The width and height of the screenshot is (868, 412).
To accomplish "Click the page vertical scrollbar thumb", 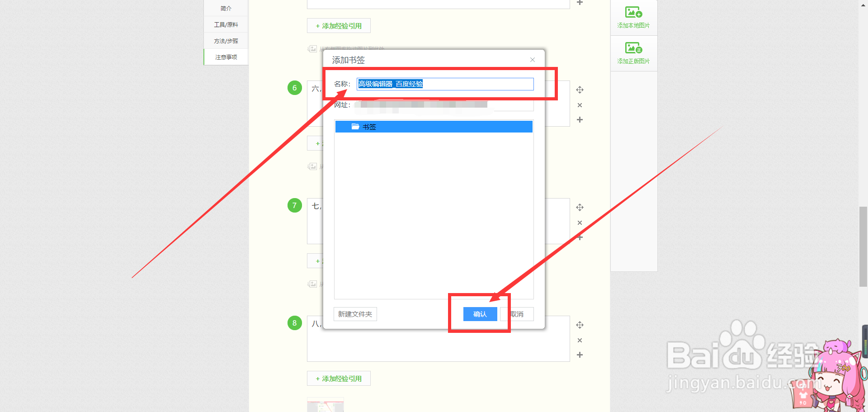I will point(863,246).
